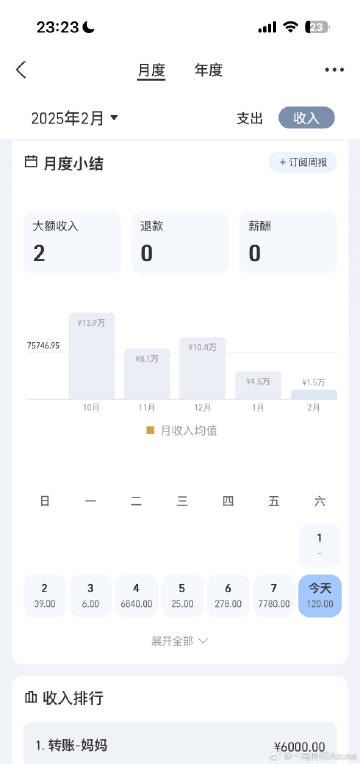Tap the Wi-Fi status icon
This screenshot has width=360, height=764.
290,27
